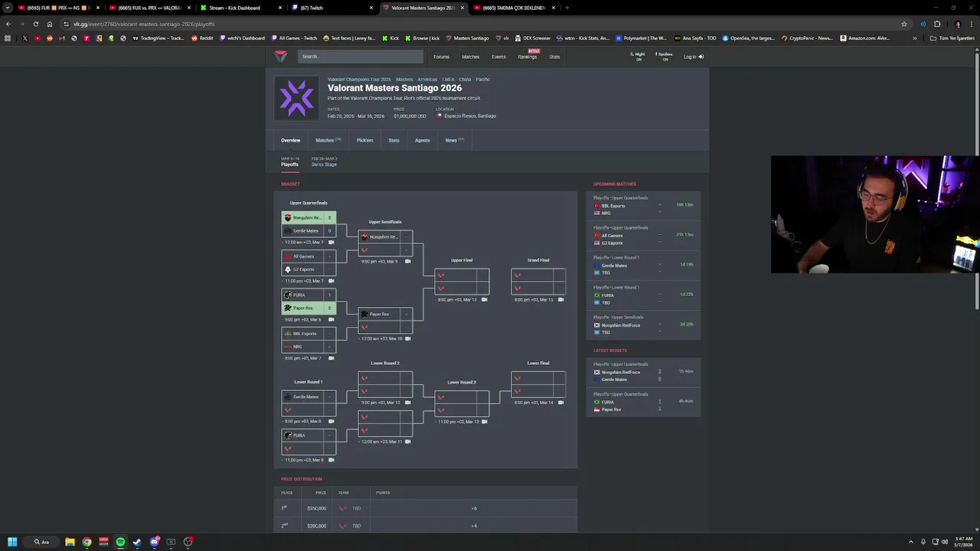The width and height of the screenshot is (980, 551).
Task: Click the vlr.gg logo icon
Action: point(281,56)
